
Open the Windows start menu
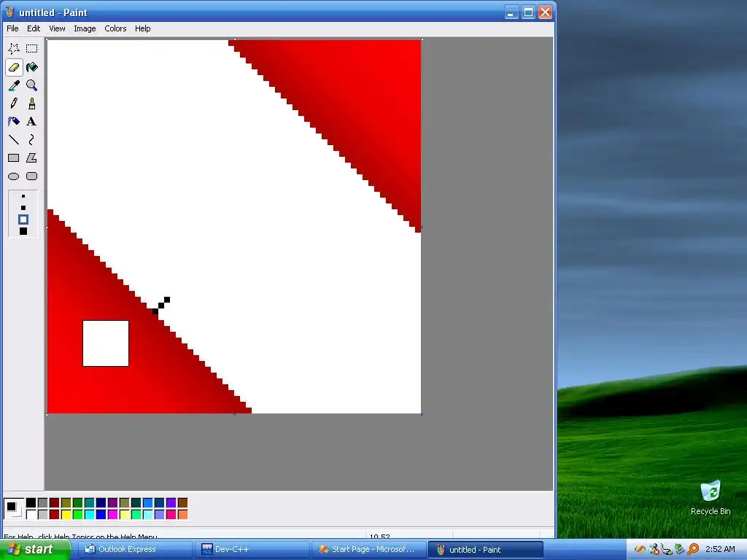34,550
